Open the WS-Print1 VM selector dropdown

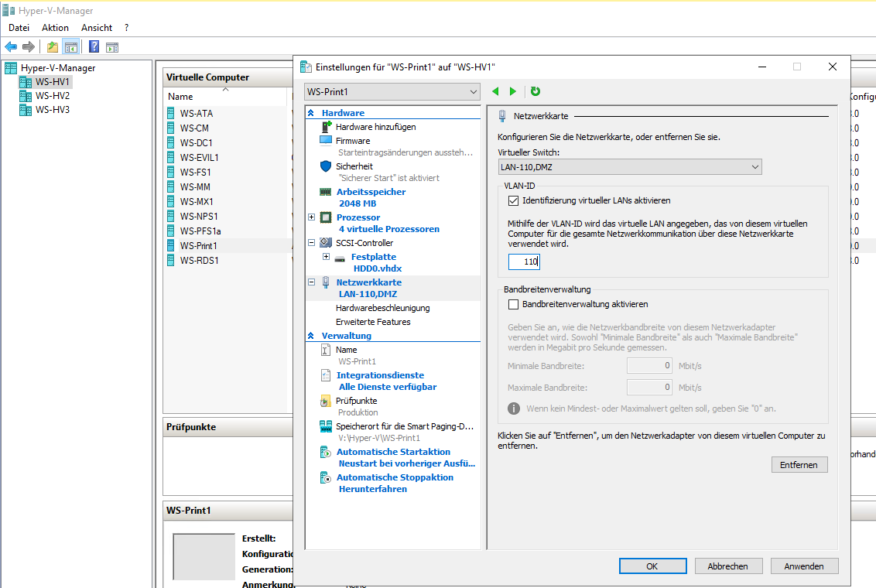pyautogui.click(x=392, y=91)
